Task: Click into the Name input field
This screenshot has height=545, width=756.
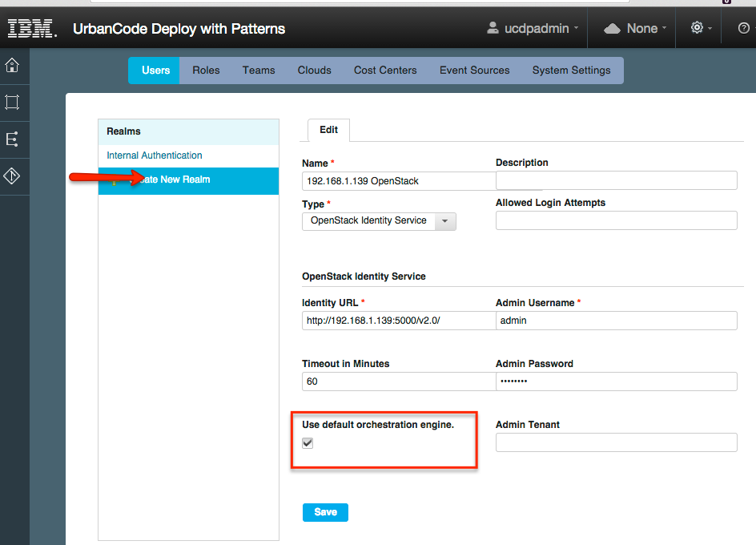Action: point(399,181)
